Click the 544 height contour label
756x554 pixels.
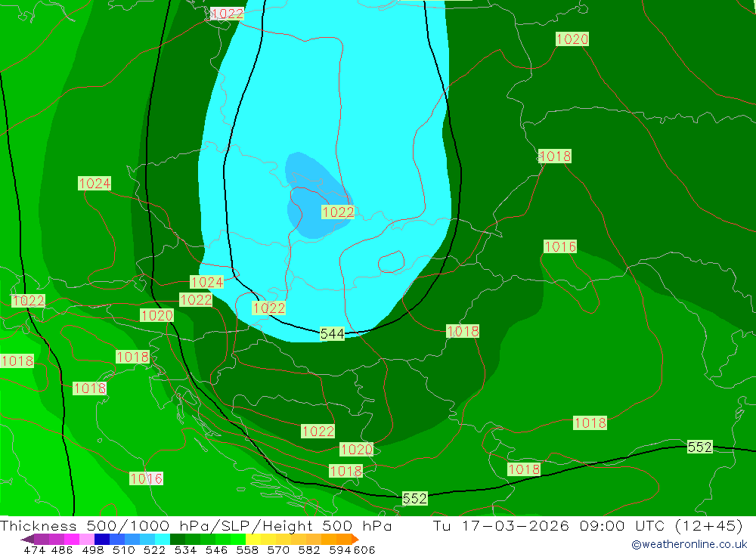point(333,333)
